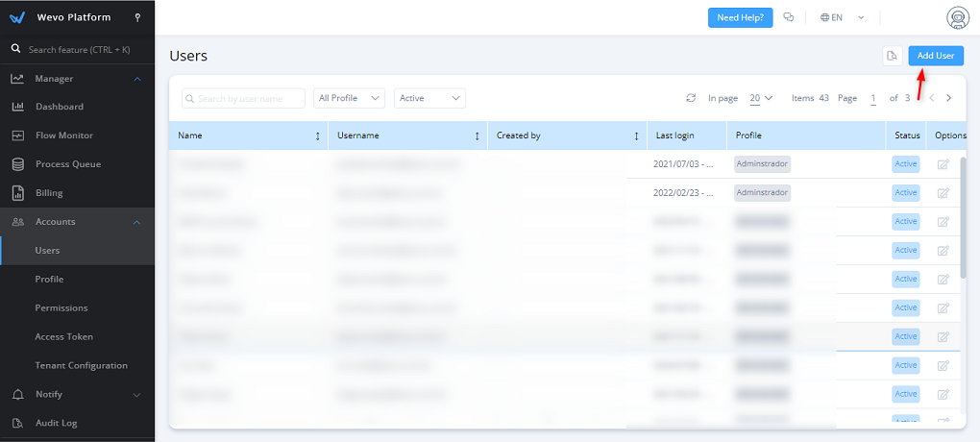Image resolution: width=980 pixels, height=442 pixels.
Task: Open Billing in the sidebar
Action: [x=49, y=193]
